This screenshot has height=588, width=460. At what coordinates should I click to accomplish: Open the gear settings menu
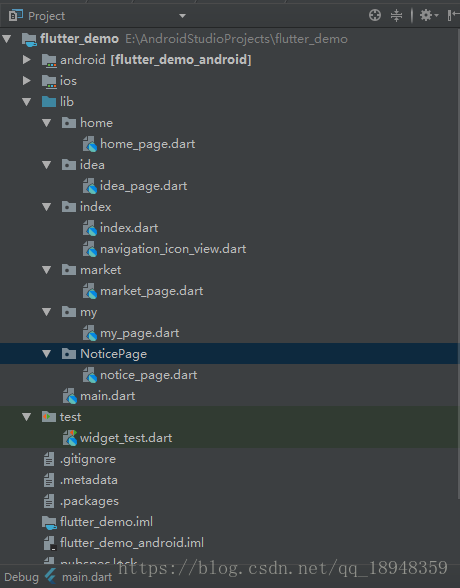tap(429, 15)
